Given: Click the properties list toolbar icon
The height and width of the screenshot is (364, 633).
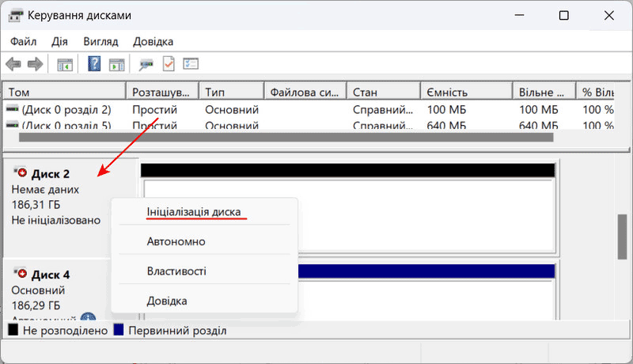Looking at the screenshot, I should click(191, 64).
